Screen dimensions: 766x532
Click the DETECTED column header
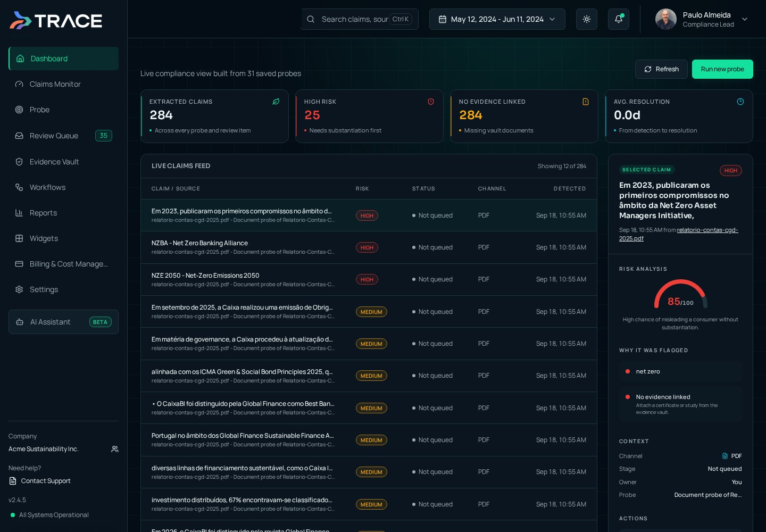[570, 189]
